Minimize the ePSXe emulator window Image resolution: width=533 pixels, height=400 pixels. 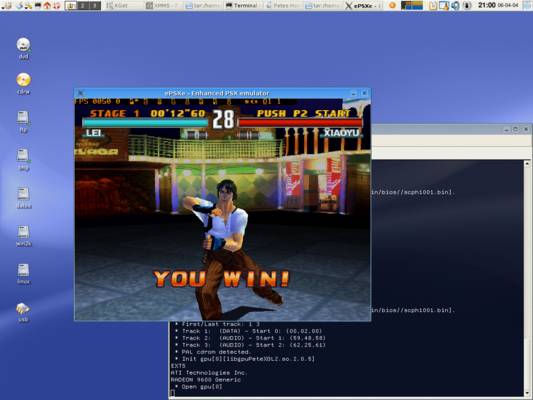354,93
